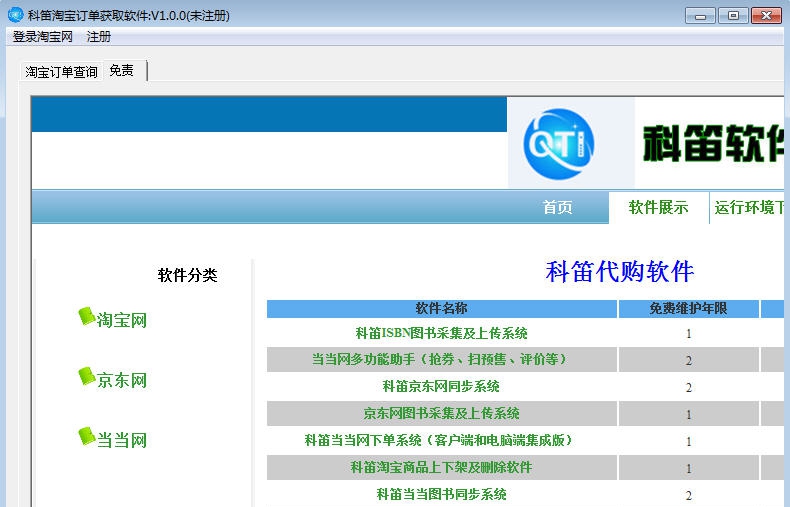The height and width of the screenshot is (507, 790).
Task: Click the green book icon beside 当当网
Action: (87, 436)
